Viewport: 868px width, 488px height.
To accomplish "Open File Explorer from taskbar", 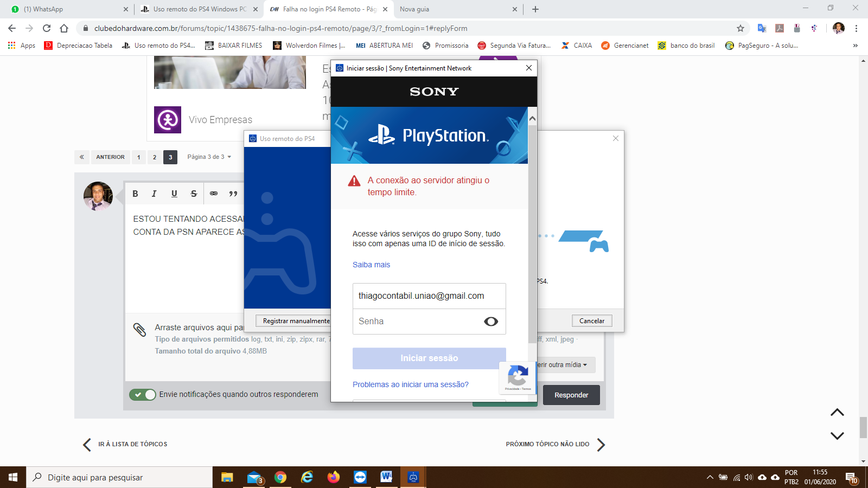I will tap(227, 477).
